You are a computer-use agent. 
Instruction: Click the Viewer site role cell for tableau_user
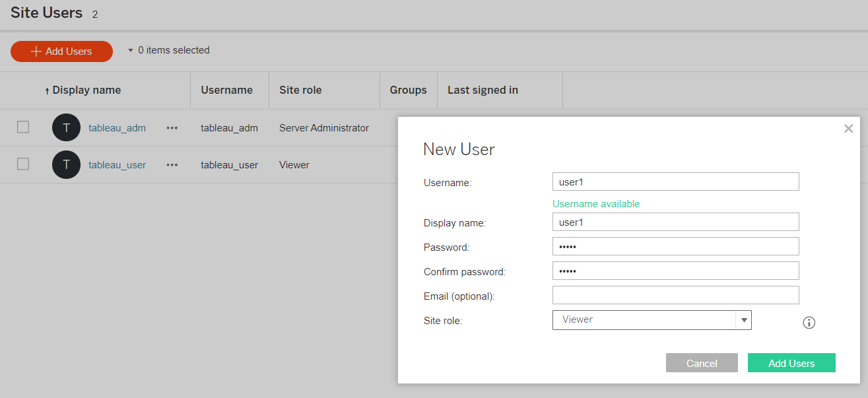click(x=294, y=165)
